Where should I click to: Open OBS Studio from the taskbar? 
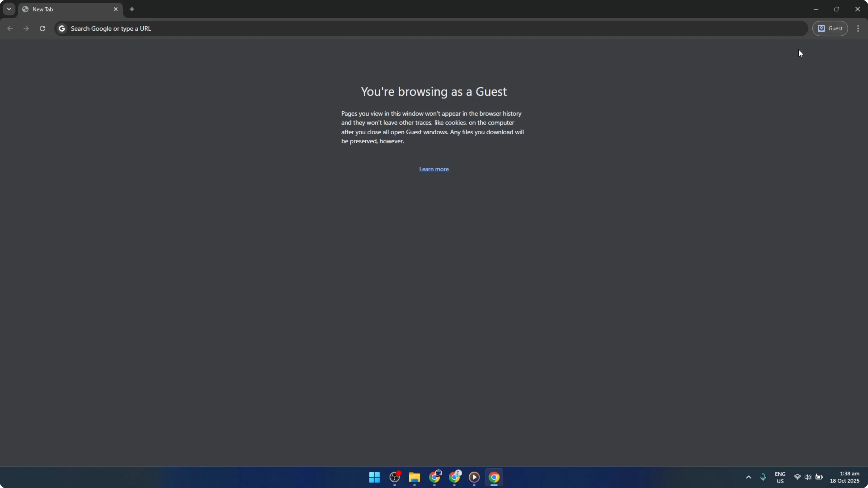click(395, 477)
